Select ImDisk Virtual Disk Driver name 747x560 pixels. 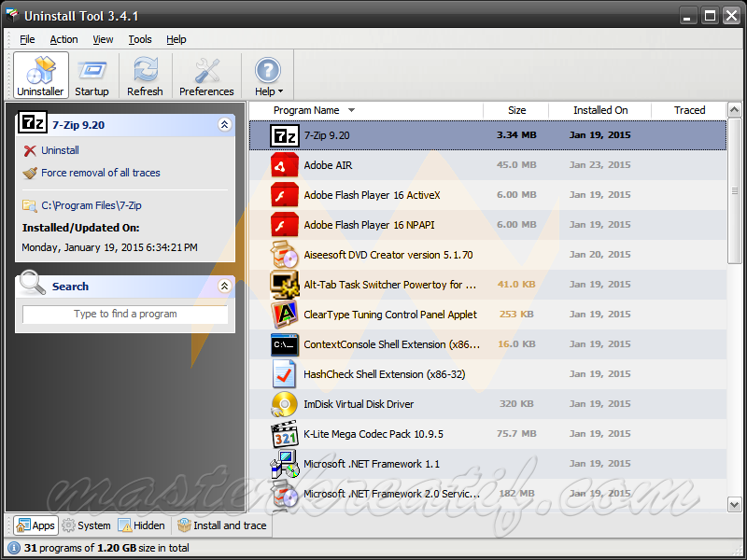pos(359,404)
